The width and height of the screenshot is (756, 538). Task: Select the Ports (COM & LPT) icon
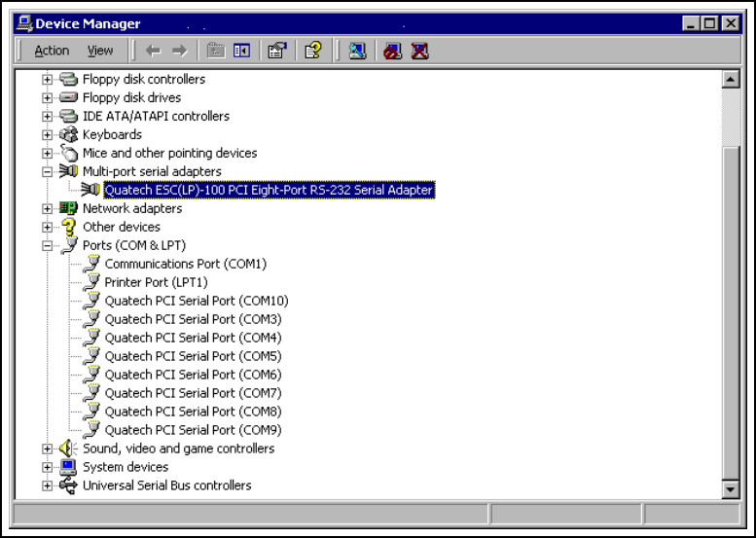[x=68, y=245]
